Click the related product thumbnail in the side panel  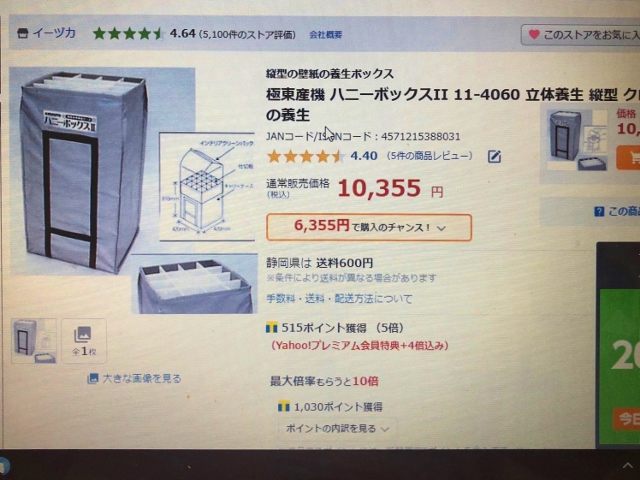[578, 140]
